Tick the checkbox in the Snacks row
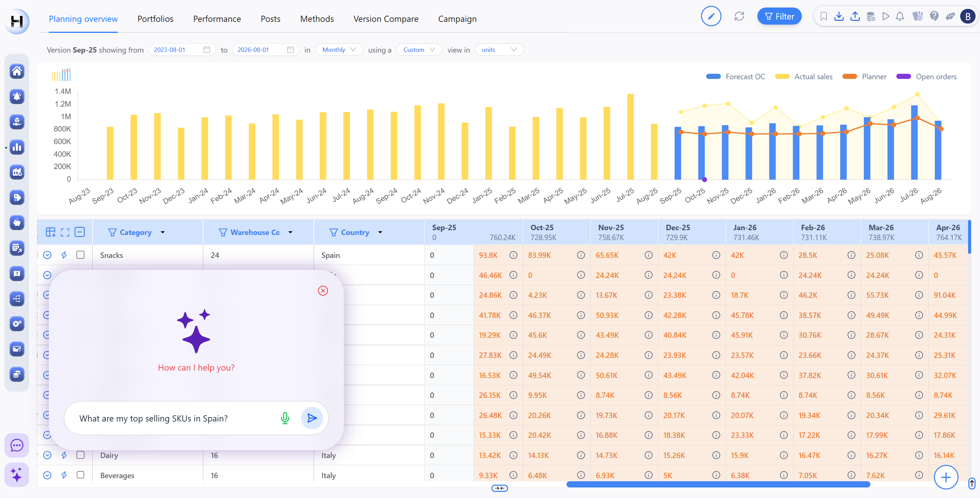 point(80,255)
